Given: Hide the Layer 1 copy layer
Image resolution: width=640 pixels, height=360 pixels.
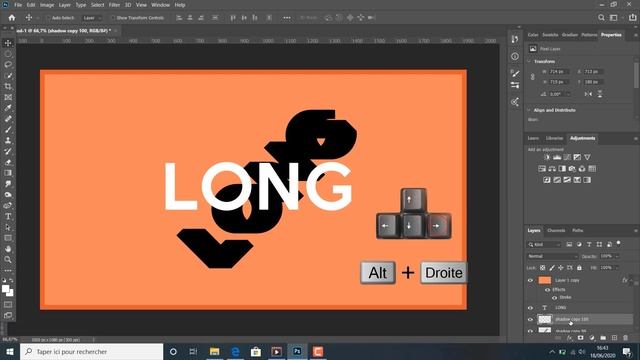Looking at the screenshot, I should tap(530, 280).
